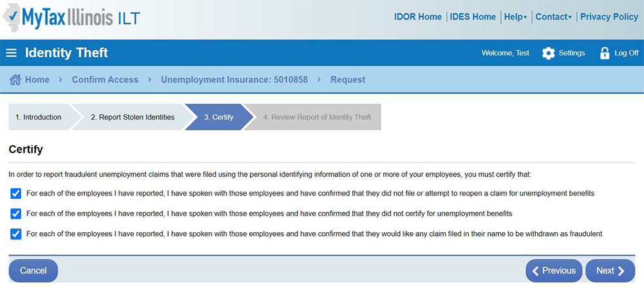Open the hamburger navigation menu
This screenshot has width=644, height=289.
click(x=11, y=53)
